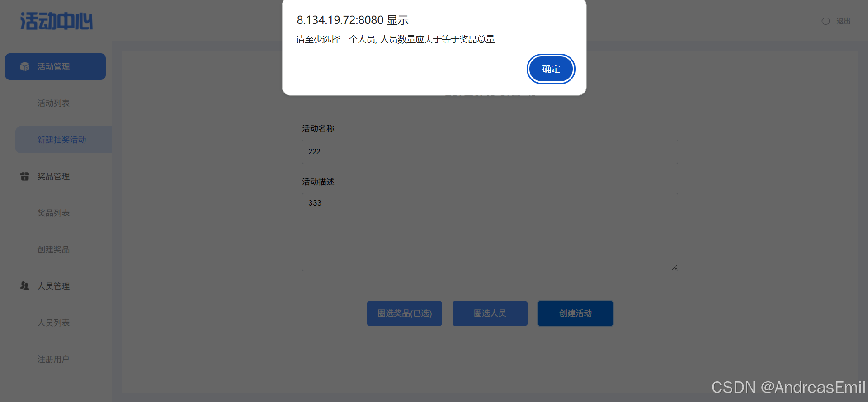Click the 确定 button in the alert
Screen dimensions: 868x402
(x=551, y=69)
